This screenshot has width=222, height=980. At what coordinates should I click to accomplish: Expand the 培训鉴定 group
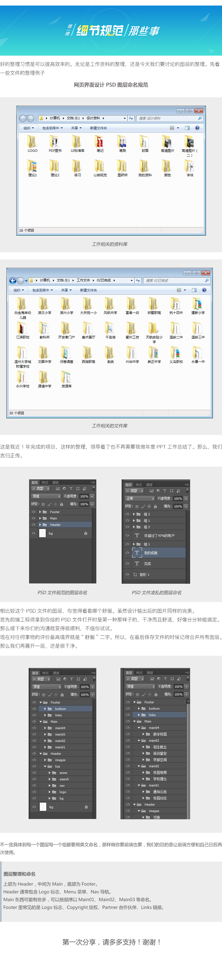point(143,753)
